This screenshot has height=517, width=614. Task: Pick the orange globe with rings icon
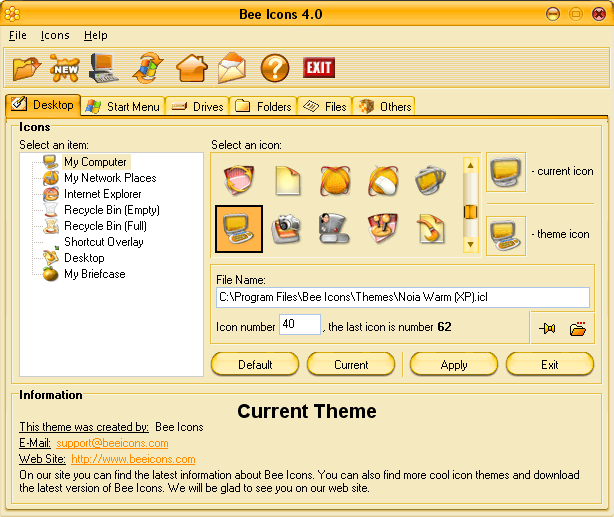[335, 181]
